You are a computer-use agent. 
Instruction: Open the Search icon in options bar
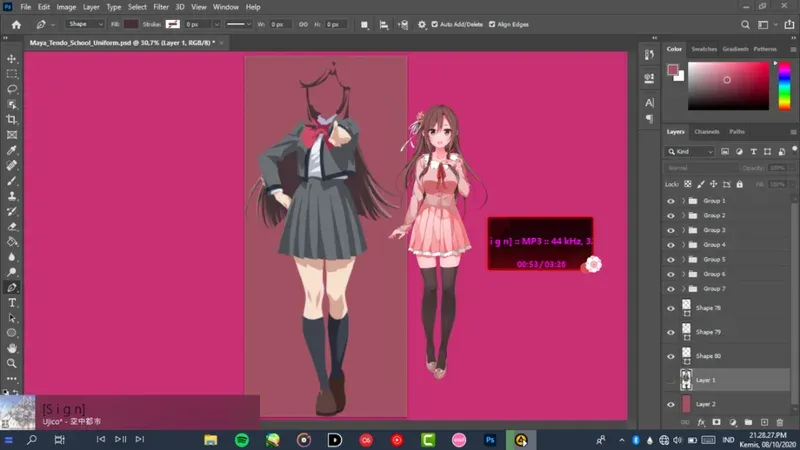(x=745, y=24)
